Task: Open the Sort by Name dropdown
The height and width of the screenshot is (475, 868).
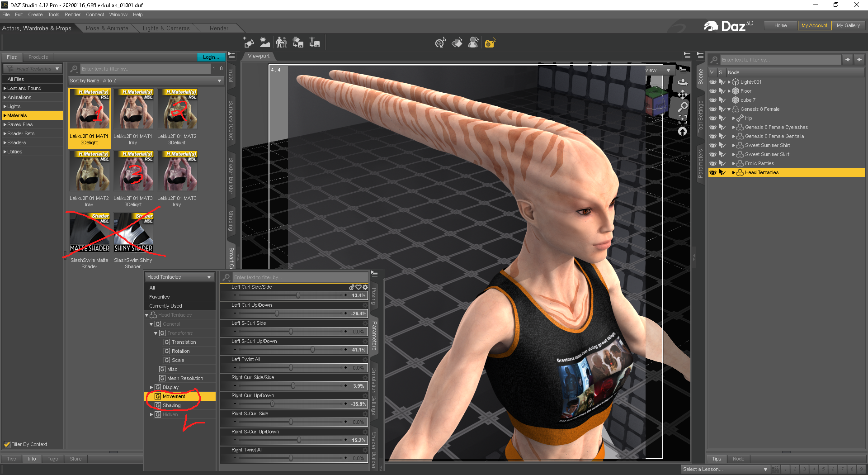Action: pyautogui.click(x=146, y=81)
